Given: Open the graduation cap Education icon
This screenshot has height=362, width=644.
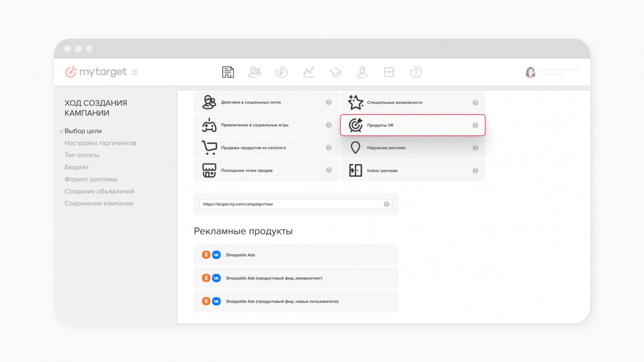Looking at the screenshot, I should pyautogui.click(x=335, y=72).
